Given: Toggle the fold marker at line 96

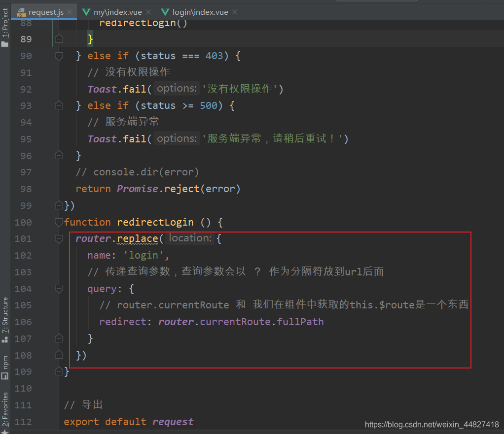Looking at the screenshot, I should pos(59,155).
